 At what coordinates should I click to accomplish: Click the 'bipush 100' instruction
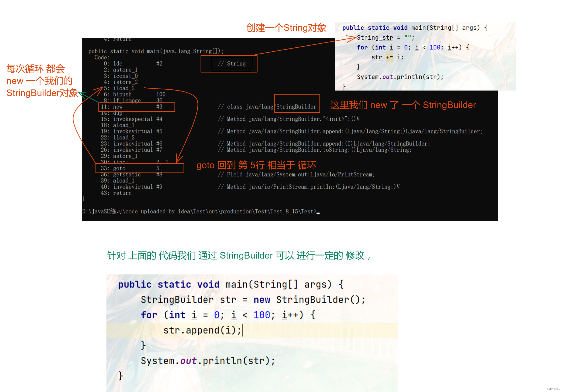135,95
